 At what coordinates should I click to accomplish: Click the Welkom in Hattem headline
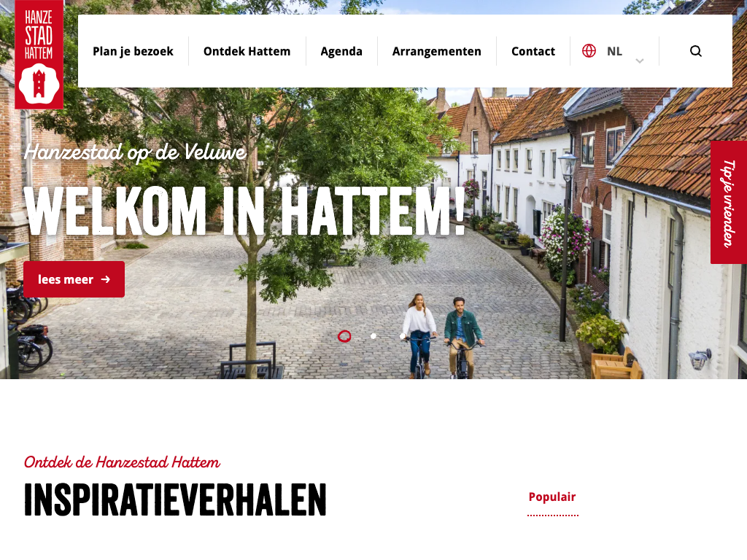(245, 211)
